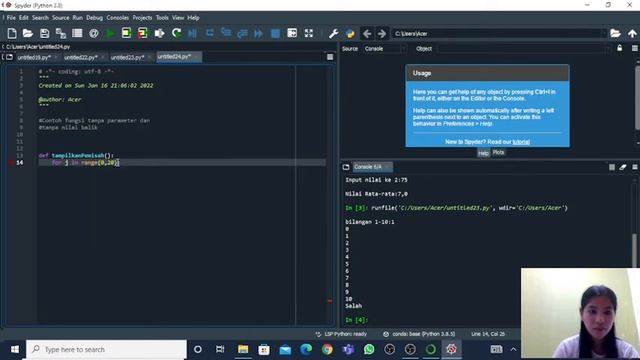
Task: Click LSP Python: ready status
Action: point(342,334)
